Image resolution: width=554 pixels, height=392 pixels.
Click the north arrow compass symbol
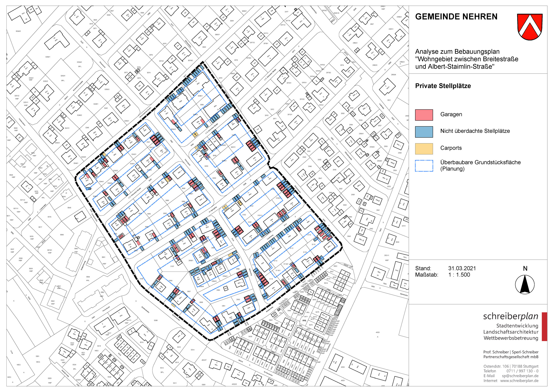tap(525, 285)
